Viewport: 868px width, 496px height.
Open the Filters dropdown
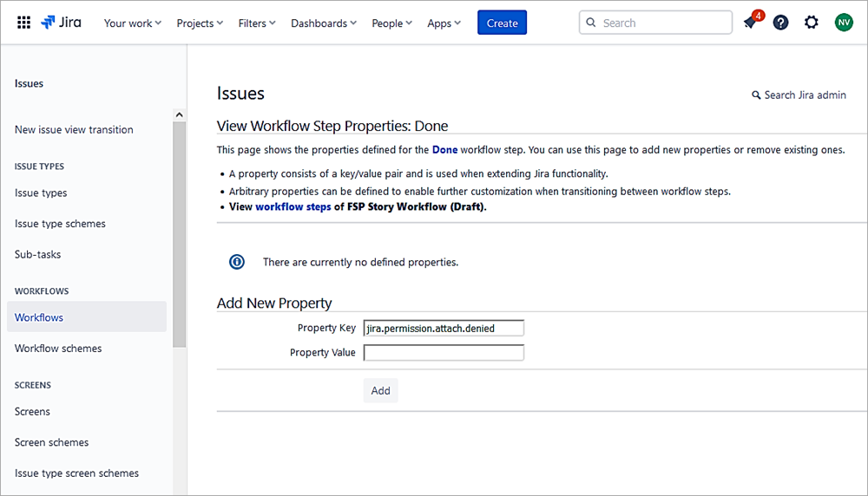257,23
